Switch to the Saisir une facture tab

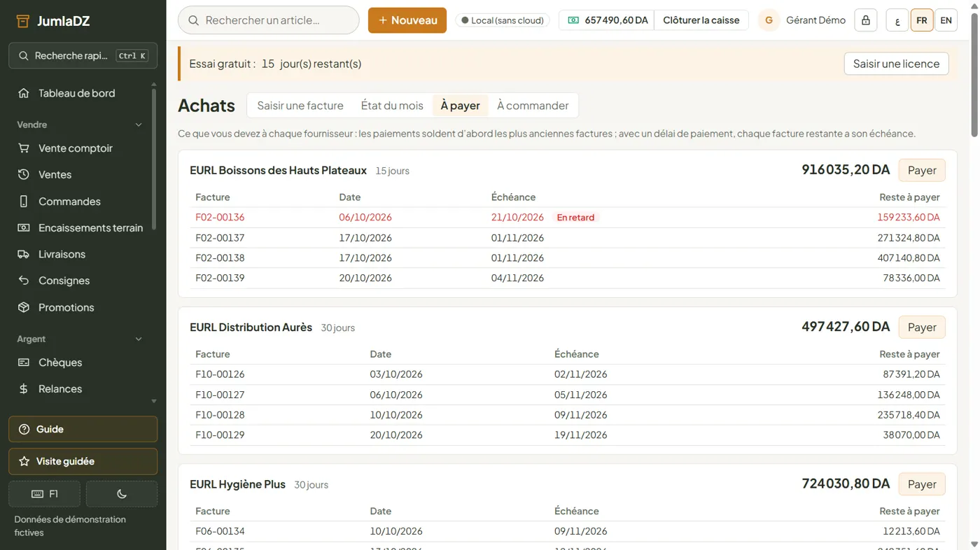tap(300, 106)
